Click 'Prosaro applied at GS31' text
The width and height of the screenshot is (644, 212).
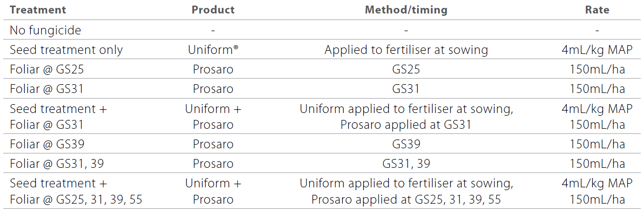pyautogui.click(x=406, y=125)
